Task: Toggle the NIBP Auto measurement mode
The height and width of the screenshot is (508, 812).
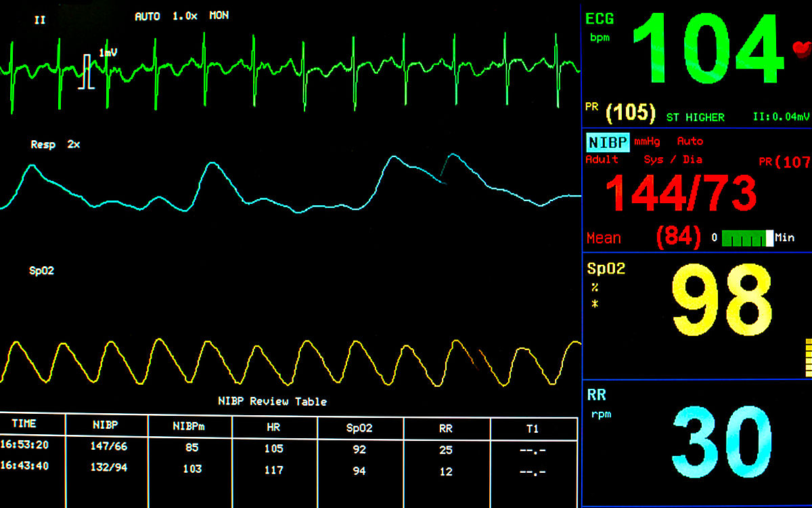Action: pyautogui.click(x=690, y=142)
